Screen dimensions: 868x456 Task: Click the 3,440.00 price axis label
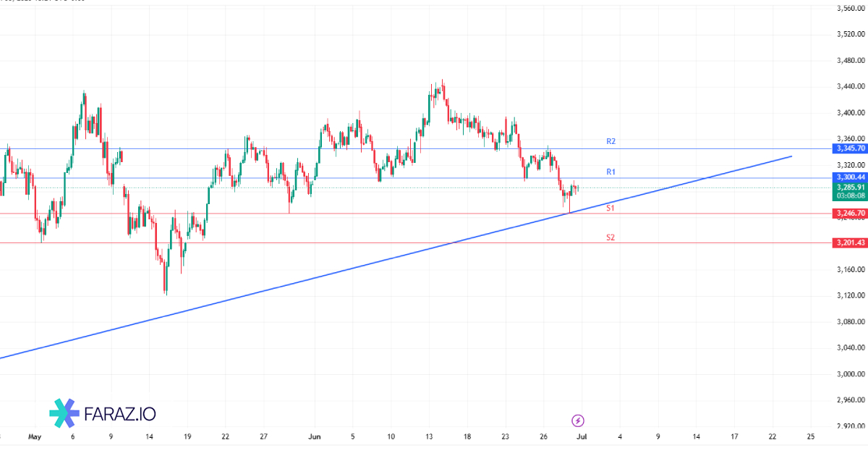point(851,87)
